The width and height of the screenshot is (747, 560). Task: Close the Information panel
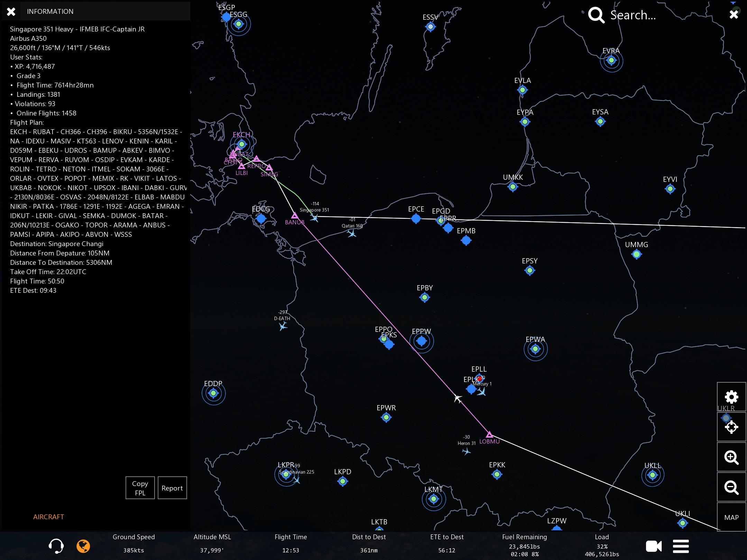click(x=11, y=11)
